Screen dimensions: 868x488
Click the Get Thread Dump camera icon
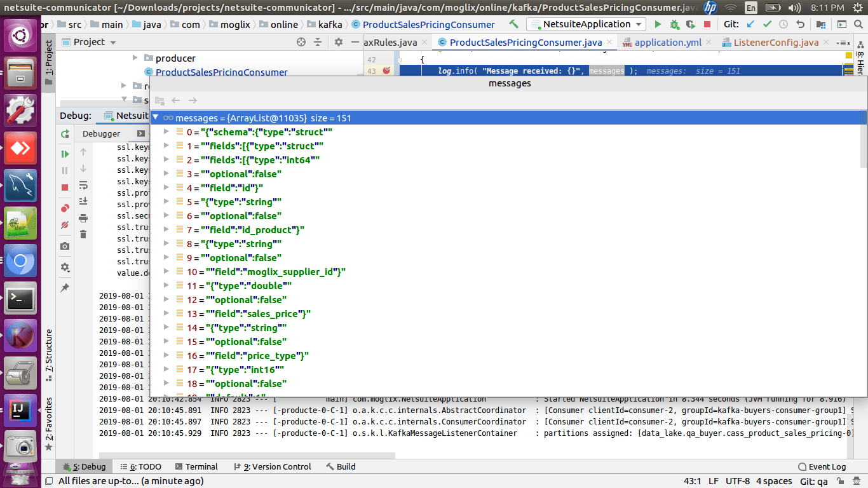tap(65, 246)
